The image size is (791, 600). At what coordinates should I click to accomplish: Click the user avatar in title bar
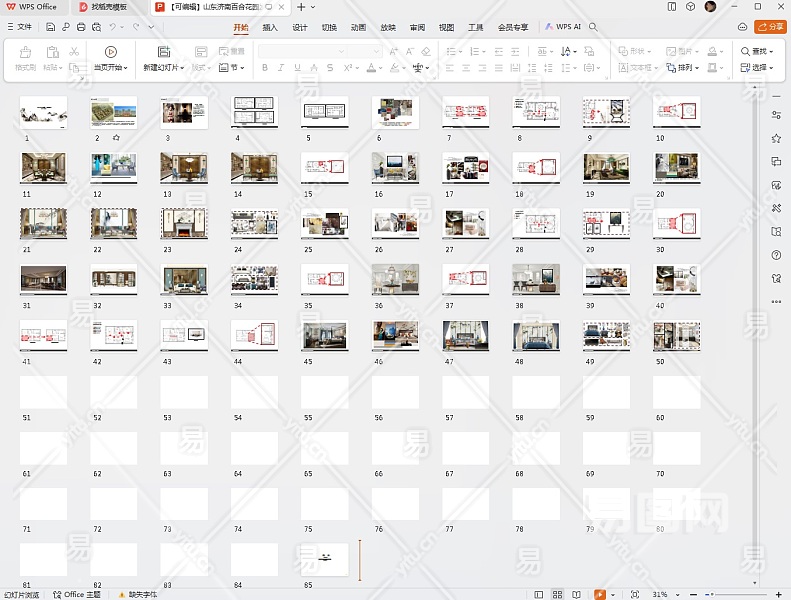[710, 6]
